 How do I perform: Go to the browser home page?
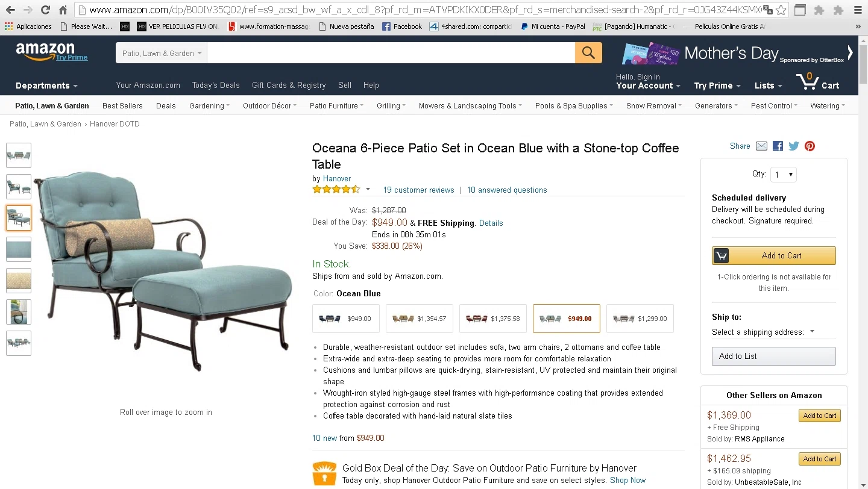point(63,10)
